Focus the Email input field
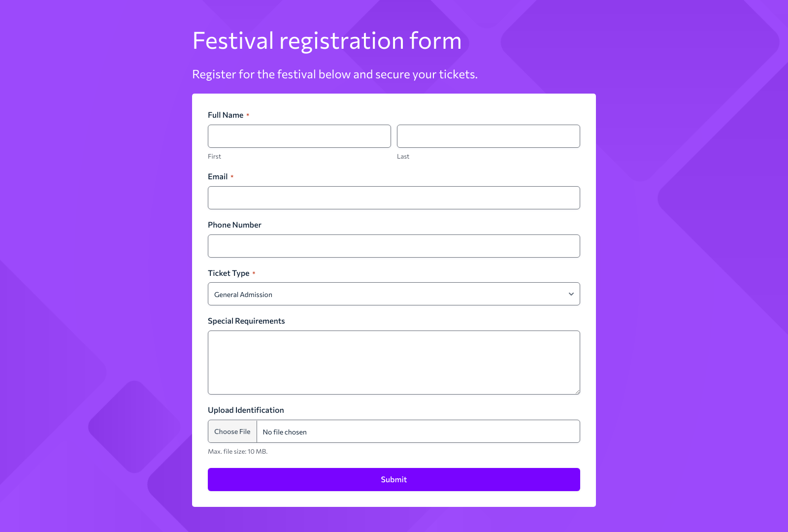This screenshot has height=532, width=788. 394,198
